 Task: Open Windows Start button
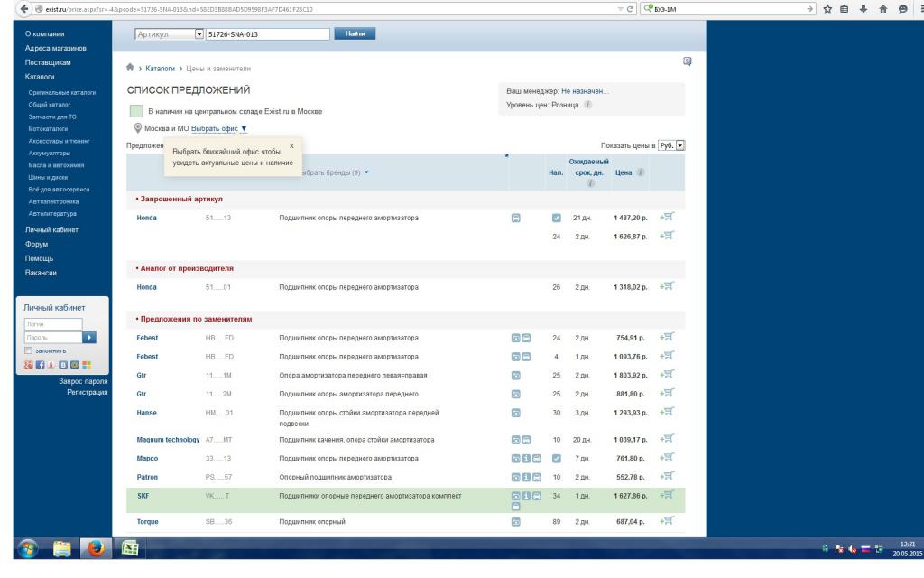27,548
